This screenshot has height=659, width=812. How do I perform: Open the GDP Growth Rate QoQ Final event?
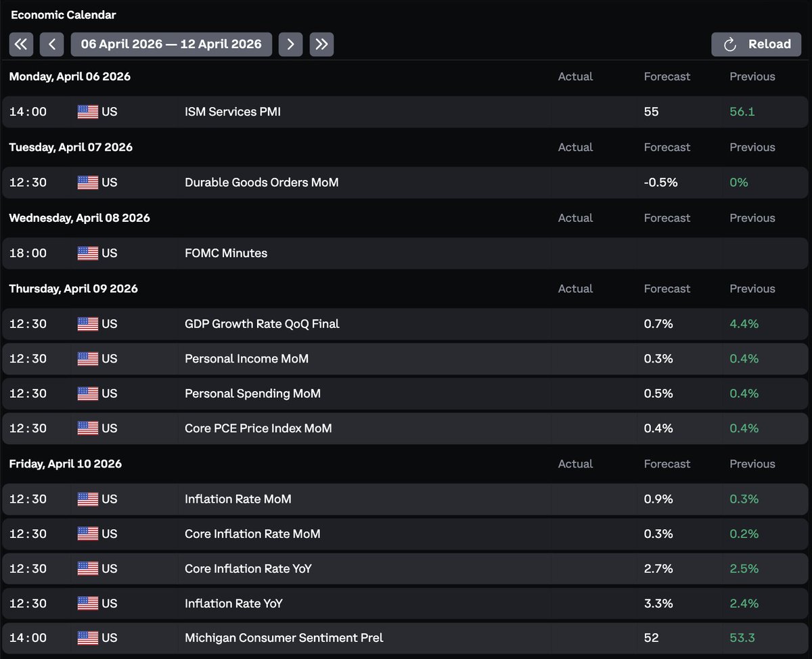[262, 324]
